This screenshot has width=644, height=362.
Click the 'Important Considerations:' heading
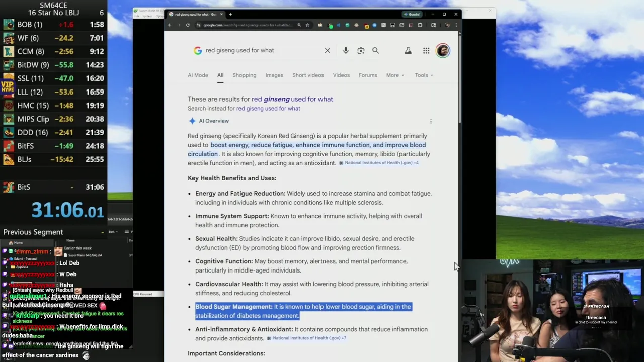(x=226, y=354)
